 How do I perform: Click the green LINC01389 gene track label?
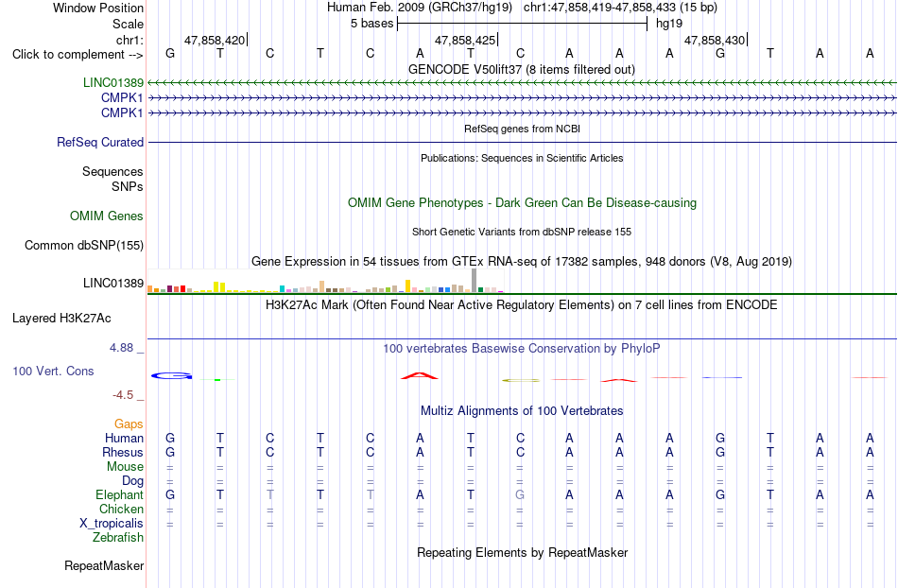click(113, 82)
